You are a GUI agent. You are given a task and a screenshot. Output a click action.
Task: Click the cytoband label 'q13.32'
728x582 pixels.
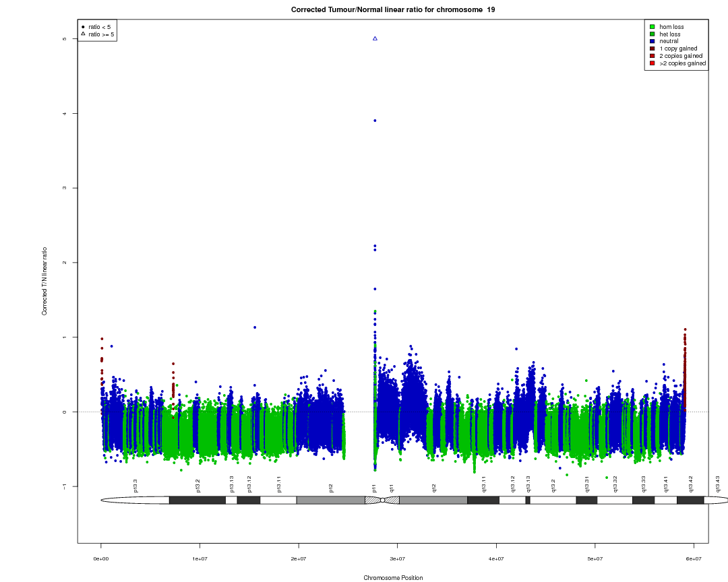[x=615, y=484]
